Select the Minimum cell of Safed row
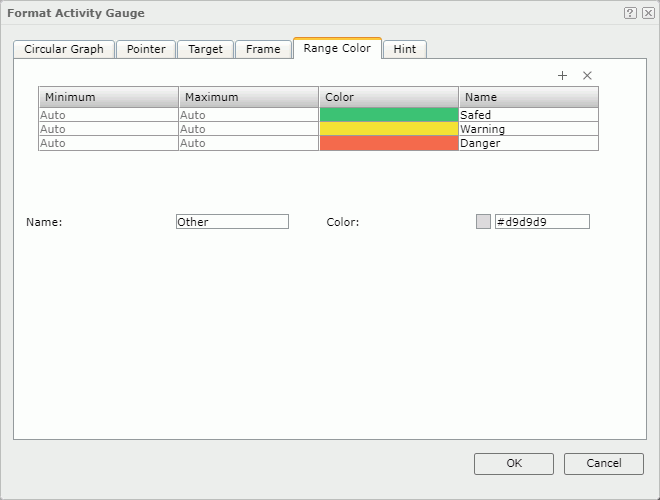 (108, 115)
